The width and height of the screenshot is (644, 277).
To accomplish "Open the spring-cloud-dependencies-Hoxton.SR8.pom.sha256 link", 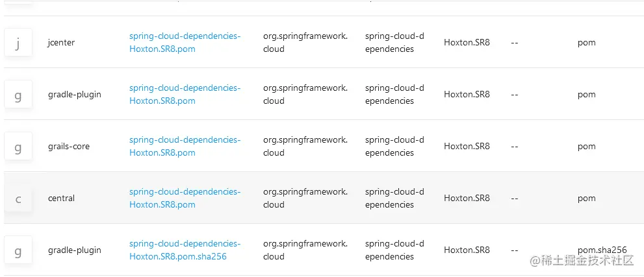I will tap(185, 250).
